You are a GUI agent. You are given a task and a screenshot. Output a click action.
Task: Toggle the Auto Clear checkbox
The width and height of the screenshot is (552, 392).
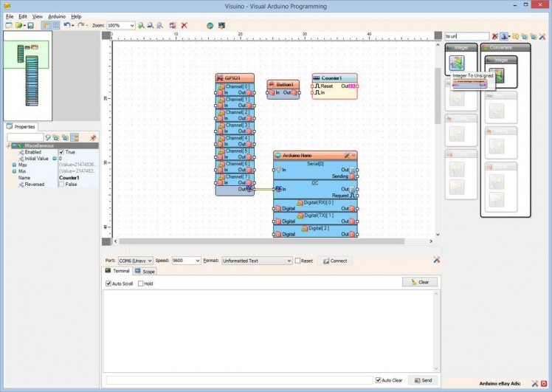(378, 380)
